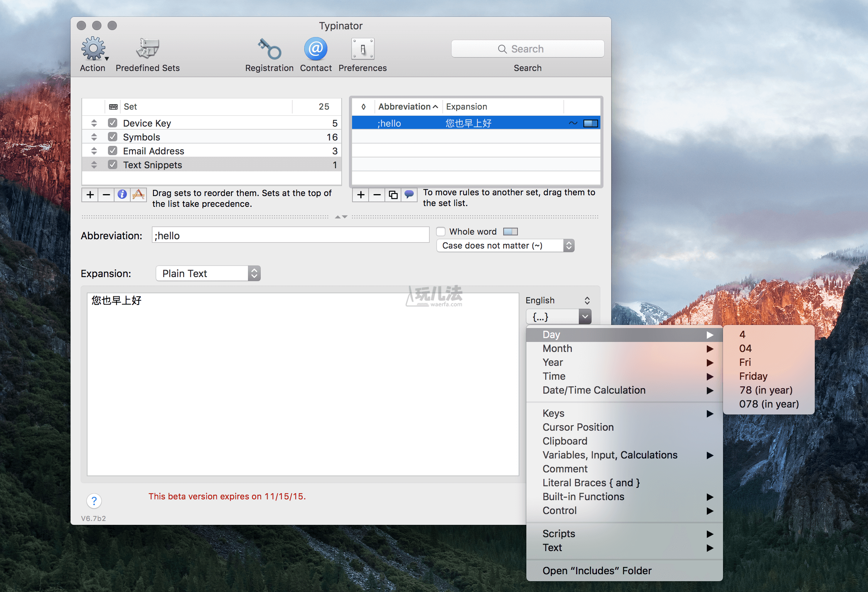Viewport: 868px width, 592px height.
Task: Click magnifier icon in Search field
Action: pos(502,49)
